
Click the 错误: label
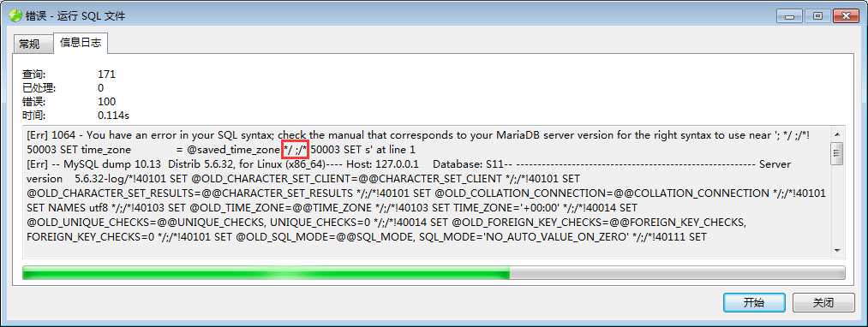pyautogui.click(x=34, y=102)
